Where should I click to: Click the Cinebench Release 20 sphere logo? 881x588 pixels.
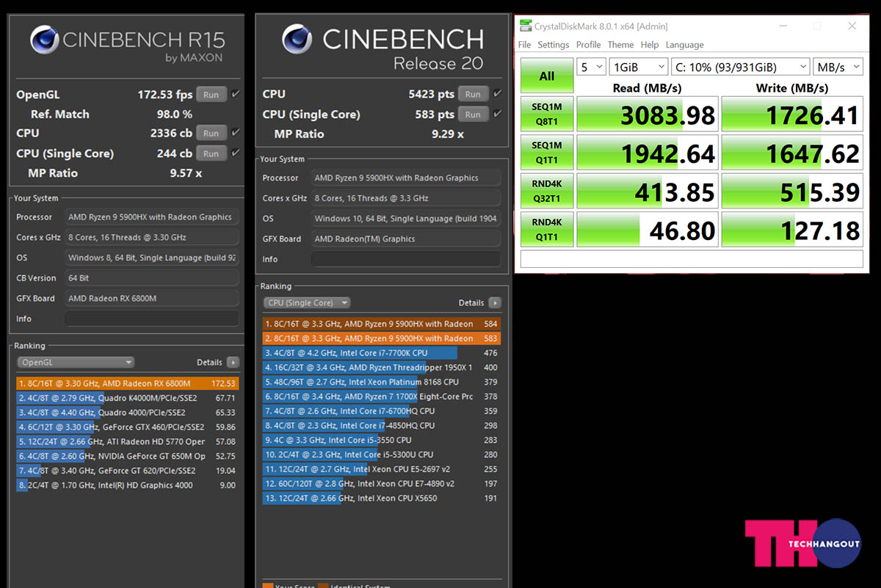pos(297,39)
